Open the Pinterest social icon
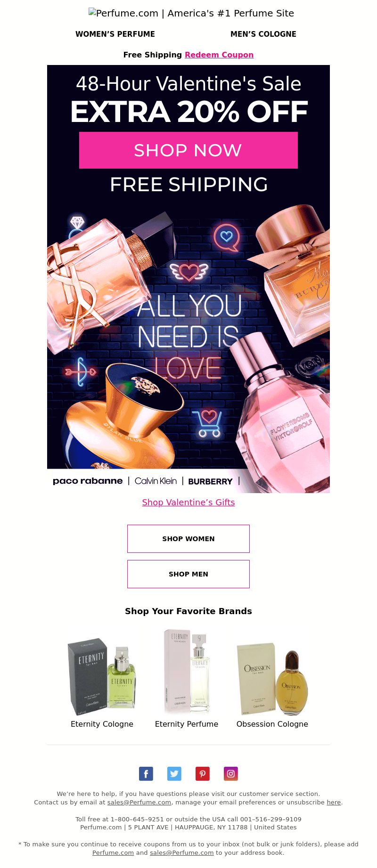 203,774
